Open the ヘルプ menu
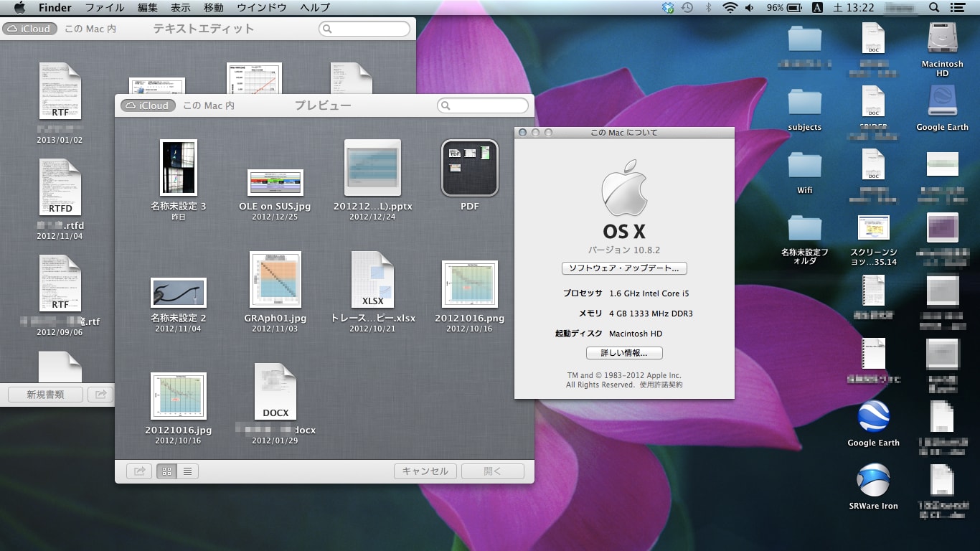Image resolution: width=980 pixels, height=551 pixels. (315, 8)
